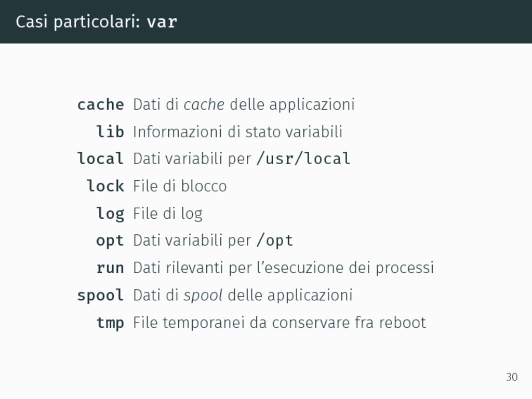The width and height of the screenshot is (532, 399).
Task: Click the 'spool' directory term
Action: (101, 296)
